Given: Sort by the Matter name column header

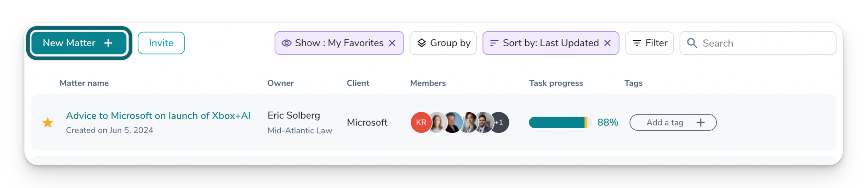Looking at the screenshot, I should click(84, 83).
